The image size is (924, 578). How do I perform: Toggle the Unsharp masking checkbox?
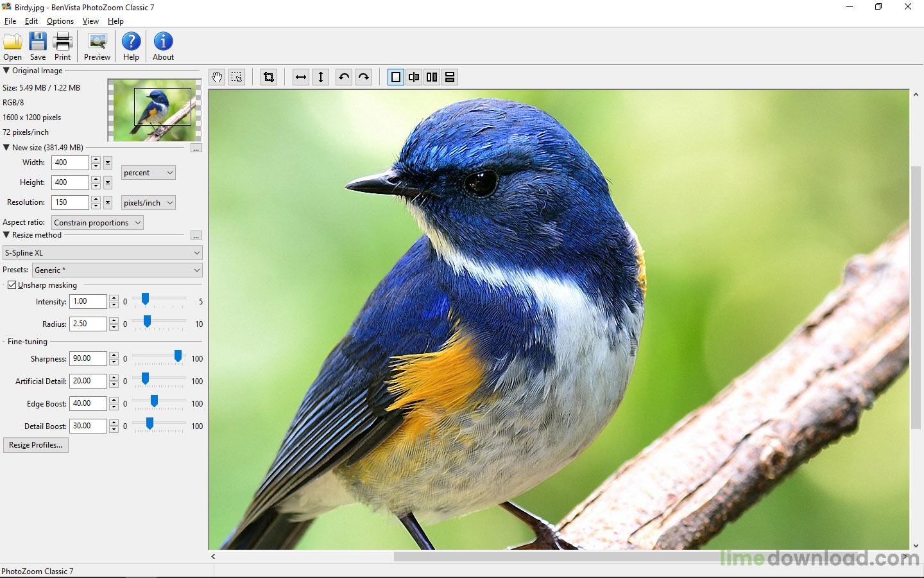pos(12,285)
